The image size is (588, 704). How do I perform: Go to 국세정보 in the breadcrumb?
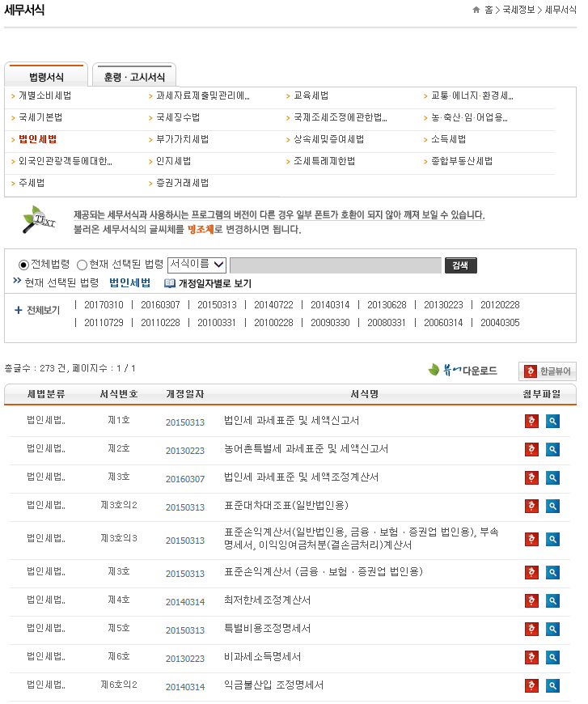(x=518, y=10)
